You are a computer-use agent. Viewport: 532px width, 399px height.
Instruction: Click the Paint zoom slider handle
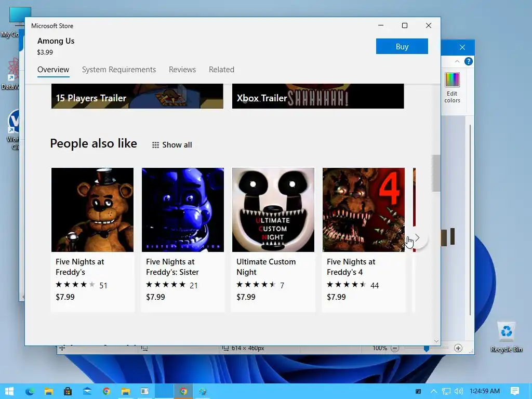point(427,349)
